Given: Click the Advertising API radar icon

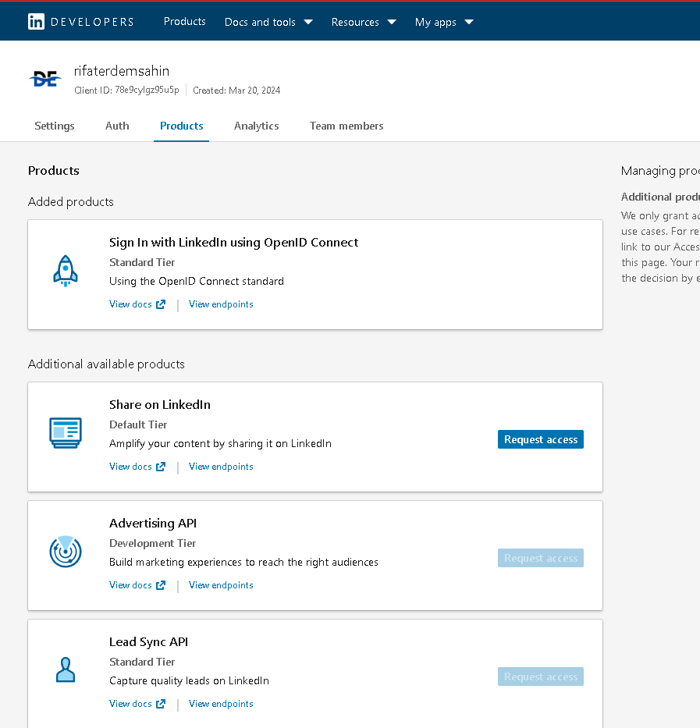Looking at the screenshot, I should pos(66,551).
